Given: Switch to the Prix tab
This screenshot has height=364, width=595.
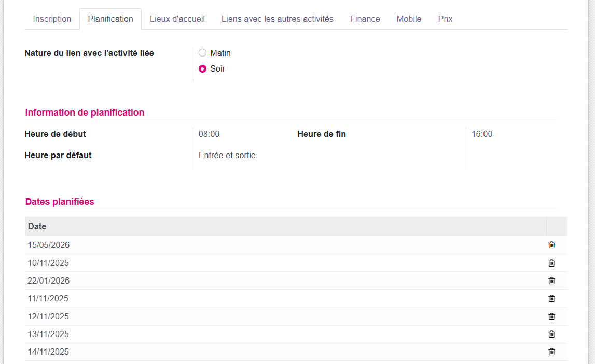Looking at the screenshot, I should click(445, 19).
